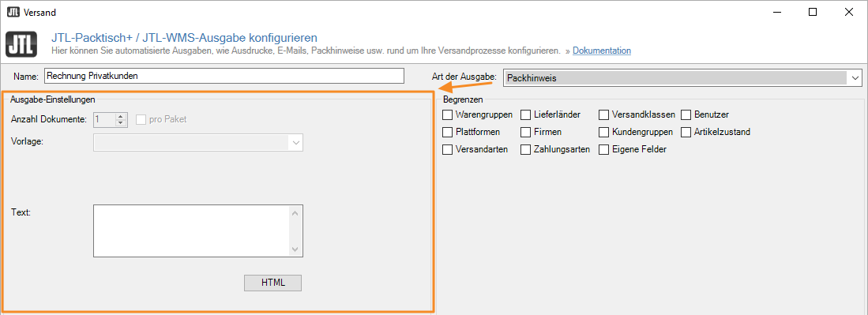The width and height of the screenshot is (868, 315).
Task: Check the Lieferländer checkbox
Action: [525, 114]
